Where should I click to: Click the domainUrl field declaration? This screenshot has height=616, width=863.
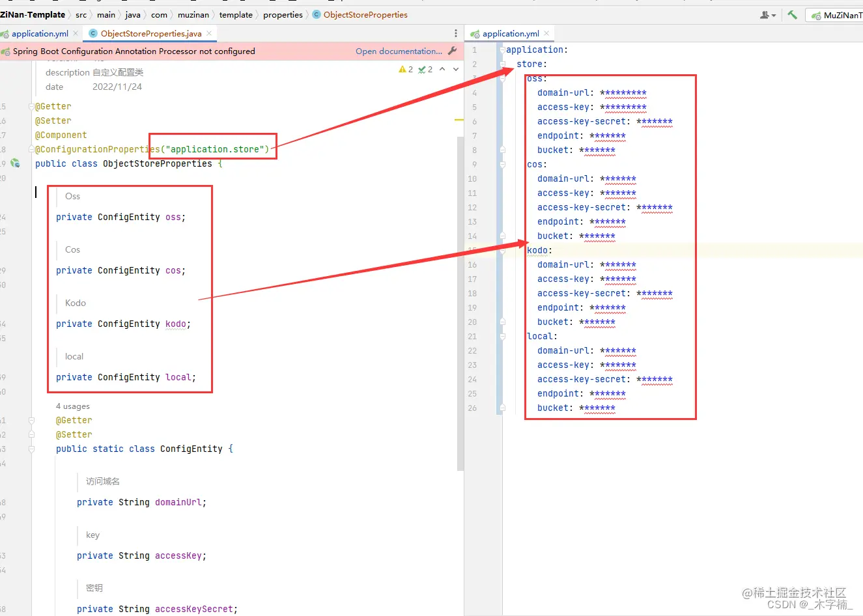141,502
